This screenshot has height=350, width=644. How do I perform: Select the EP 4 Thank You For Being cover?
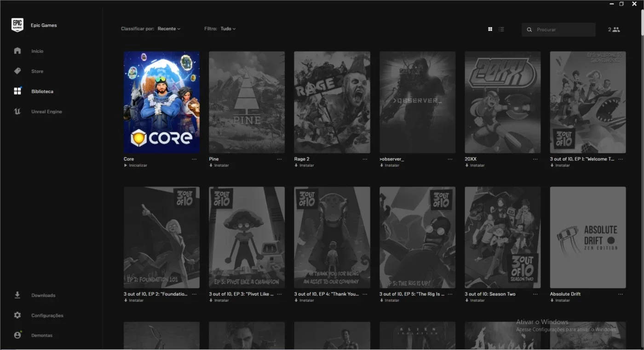click(x=332, y=237)
